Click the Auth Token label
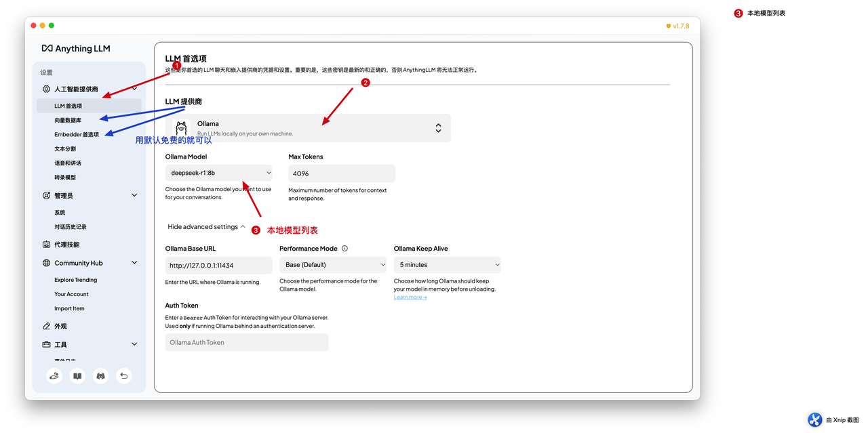Viewport: 868px width, 433px height. (182, 306)
